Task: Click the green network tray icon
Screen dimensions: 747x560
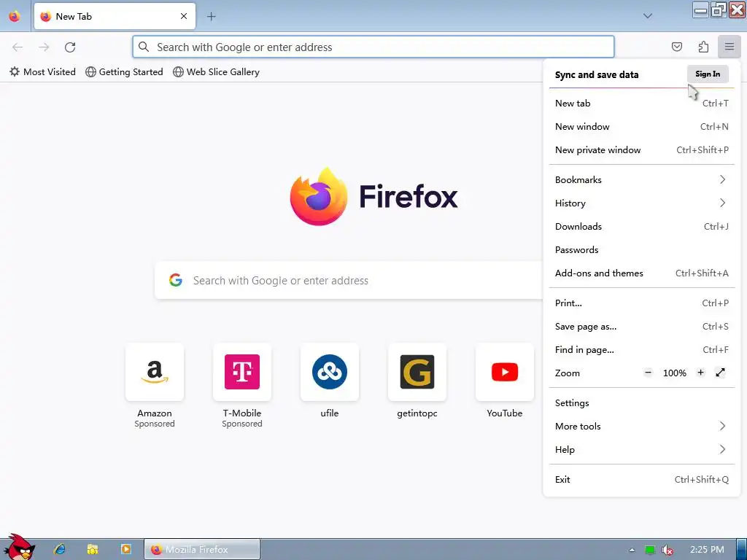Action: tap(649, 550)
